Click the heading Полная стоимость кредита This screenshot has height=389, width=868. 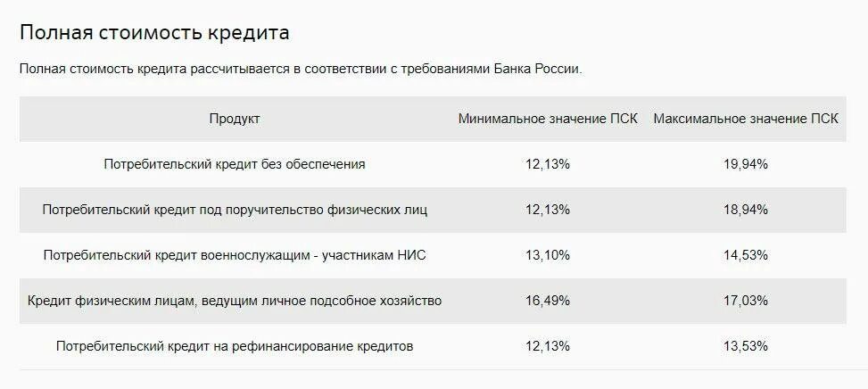pyautogui.click(x=154, y=33)
